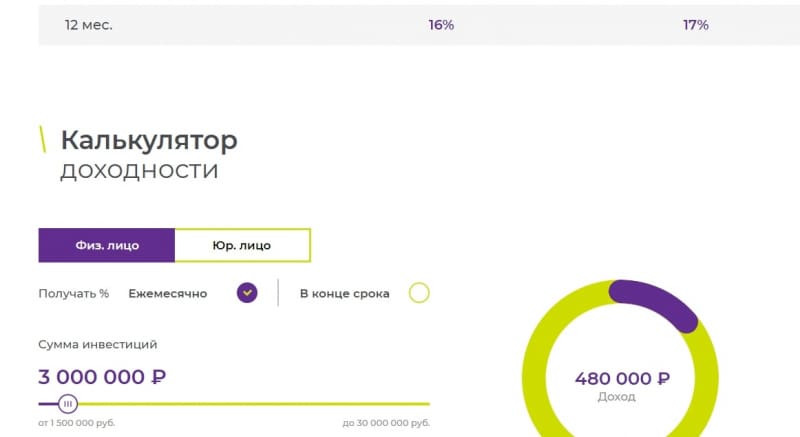
Task: Switch to the Юр. лицо tab
Action: coord(242,245)
